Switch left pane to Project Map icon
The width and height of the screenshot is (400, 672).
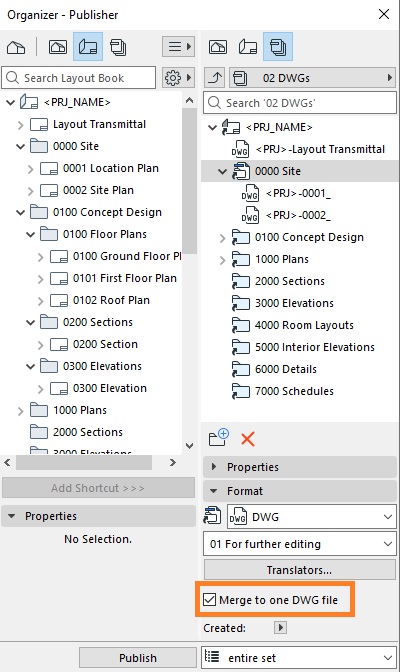pyautogui.click(x=16, y=47)
